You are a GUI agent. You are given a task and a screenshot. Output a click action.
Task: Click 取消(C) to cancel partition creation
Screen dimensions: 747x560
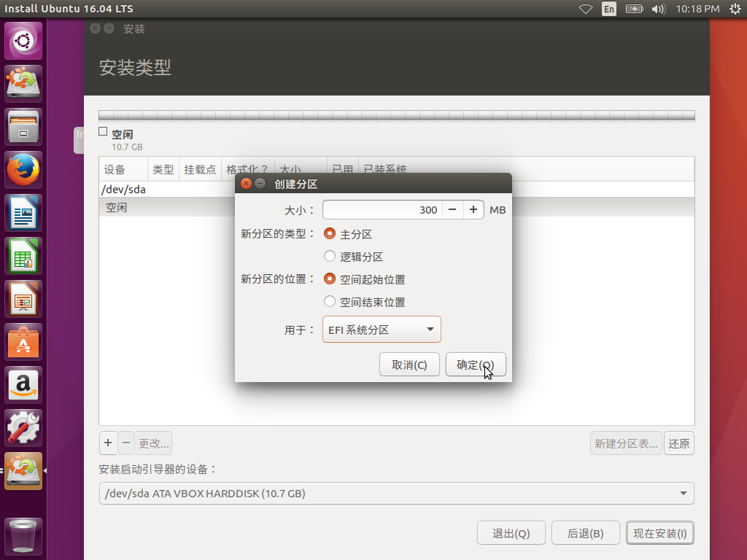(x=409, y=365)
